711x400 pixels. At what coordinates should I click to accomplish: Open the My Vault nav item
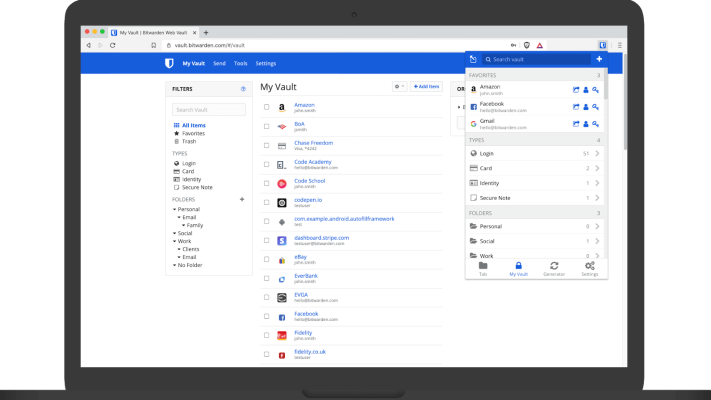point(194,63)
